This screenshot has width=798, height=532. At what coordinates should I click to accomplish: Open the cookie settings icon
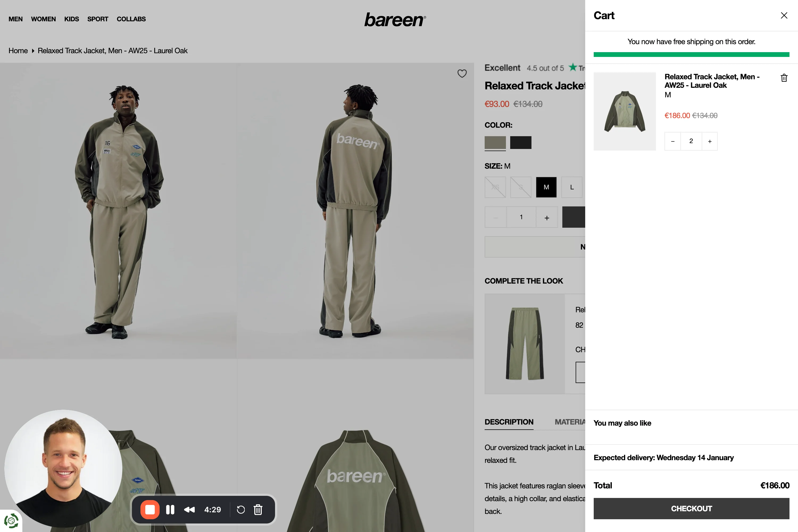pyautogui.click(x=11, y=521)
